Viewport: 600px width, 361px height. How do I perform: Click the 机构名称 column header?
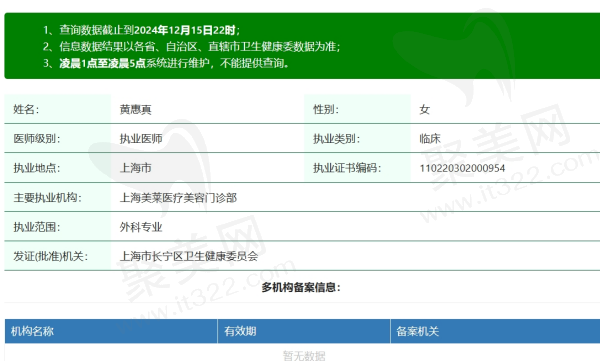point(111,331)
